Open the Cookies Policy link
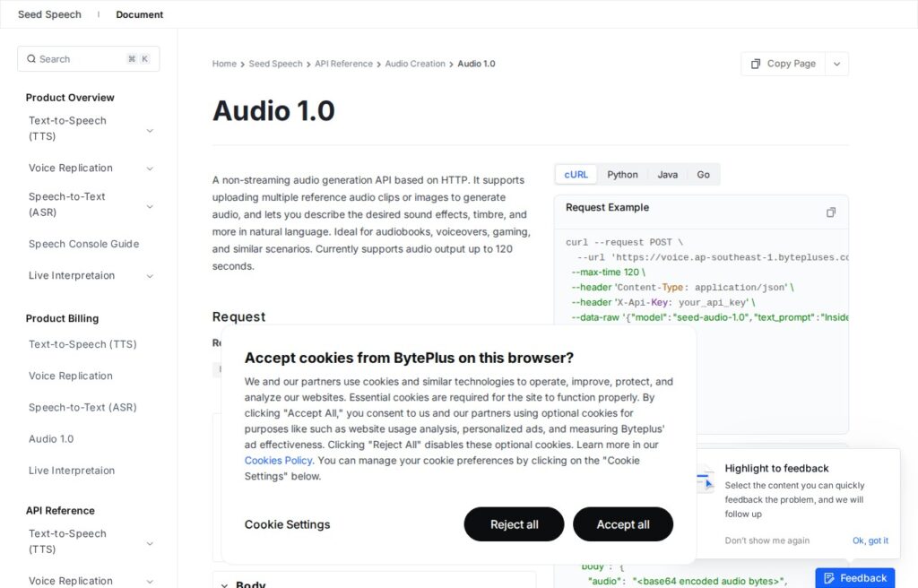Screen dimensions: 918x588 278,461
